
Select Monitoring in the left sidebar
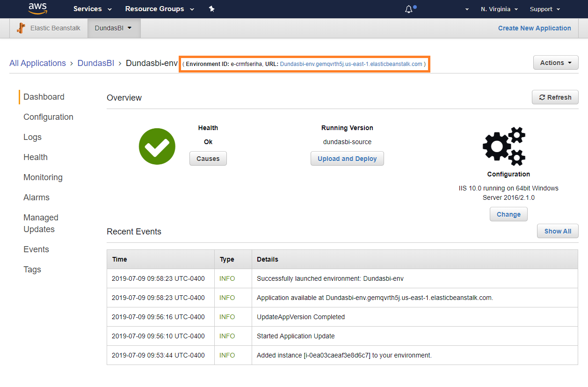tap(43, 177)
